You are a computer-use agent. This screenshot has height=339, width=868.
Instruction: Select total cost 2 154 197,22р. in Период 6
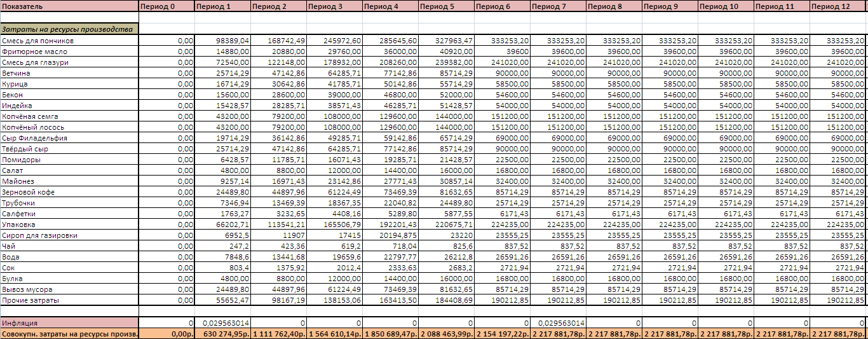point(502,334)
